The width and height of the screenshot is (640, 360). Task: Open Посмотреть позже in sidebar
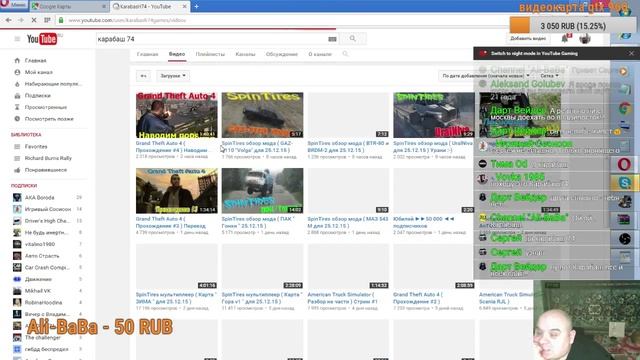pyautogui.click(x=49, y=119)
